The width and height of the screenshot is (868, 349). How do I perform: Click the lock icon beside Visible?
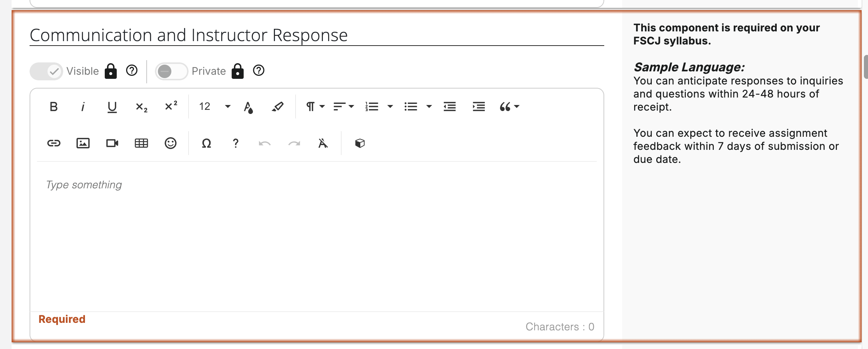tap(111, 71)
